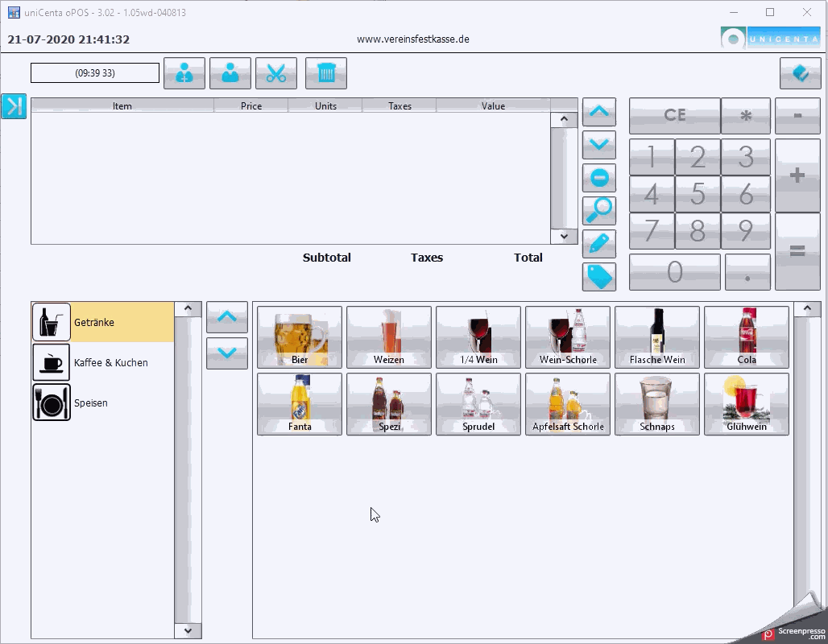Move ticket line selection down
This screenshot has height=644, width=828.
(x=598, y=145)
